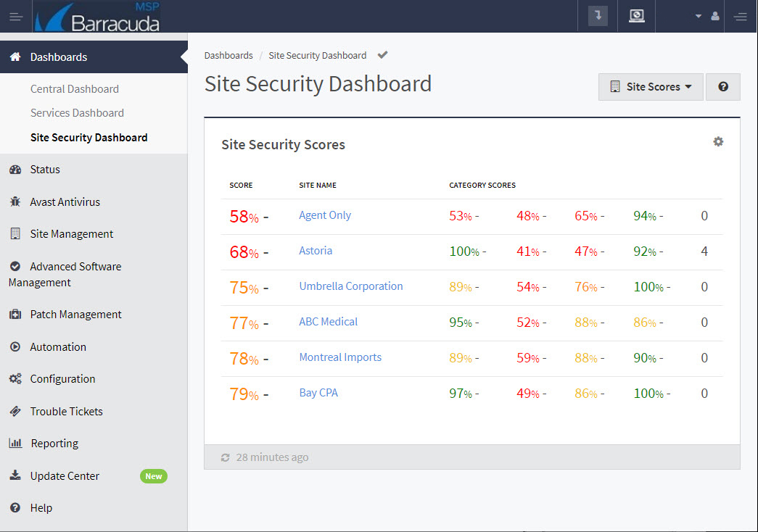This screenshot has height=532, width=758.
Task: Open the Status menu item
Action: (x=45, y=170)
